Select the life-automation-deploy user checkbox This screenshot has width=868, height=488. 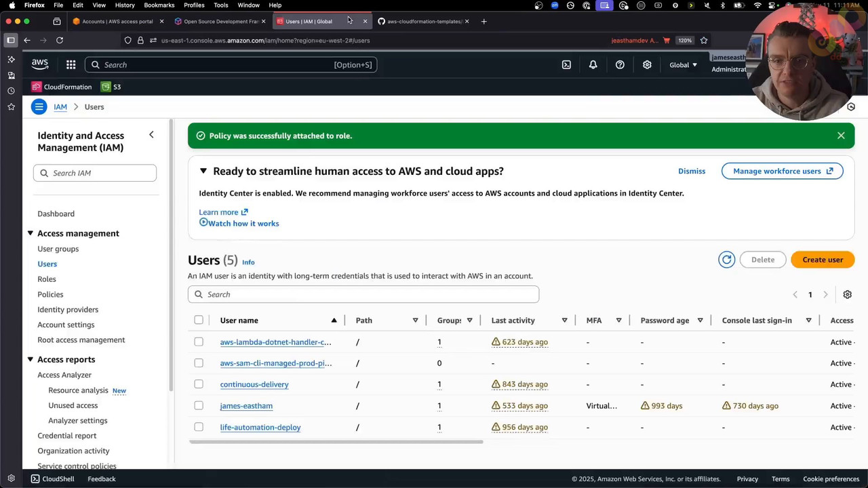coord(199,427)
